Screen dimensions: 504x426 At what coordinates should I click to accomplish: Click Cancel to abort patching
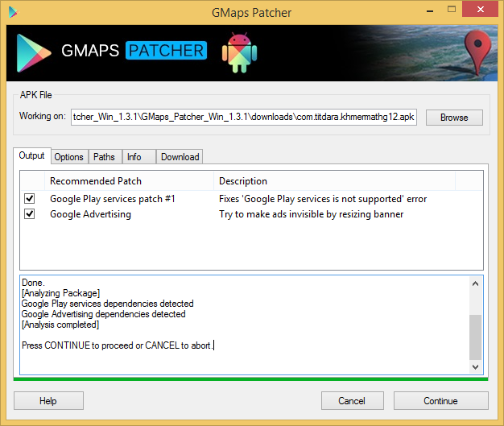pos(353,400)
